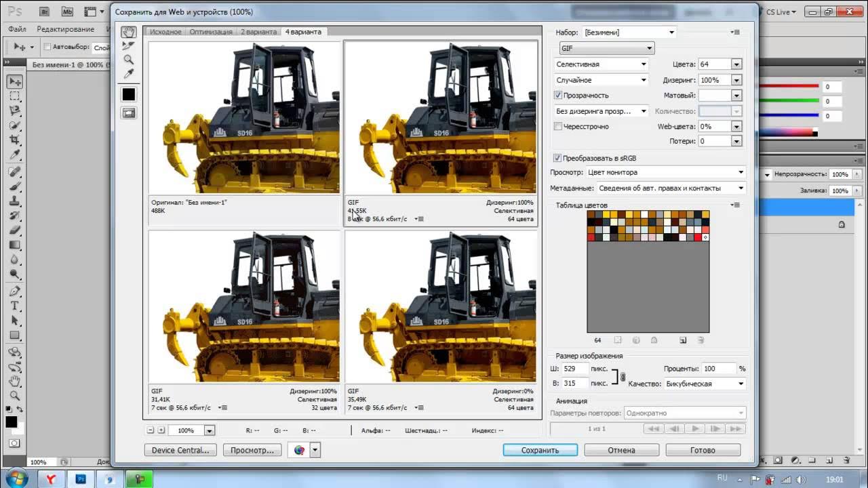This screenshot has width=868, height=488.
Task: Switch to the Исходное tab
Action: (165, 32)
